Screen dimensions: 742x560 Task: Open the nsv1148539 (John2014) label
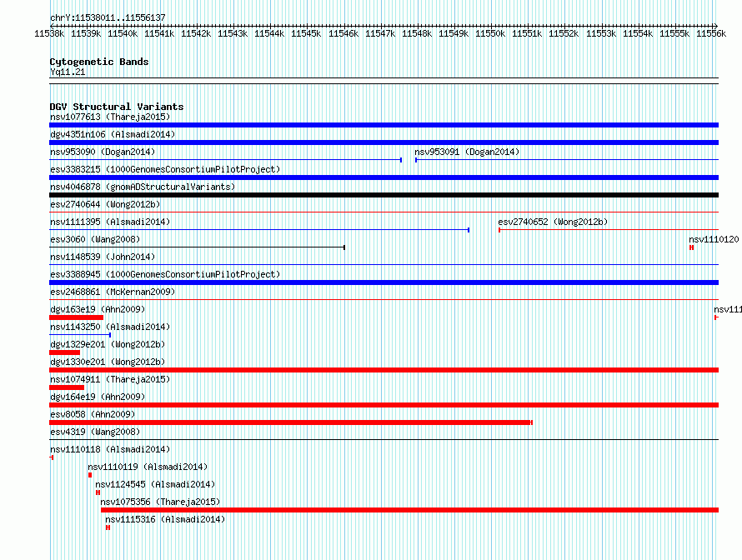pyautogui.click(x=103, y=257)
